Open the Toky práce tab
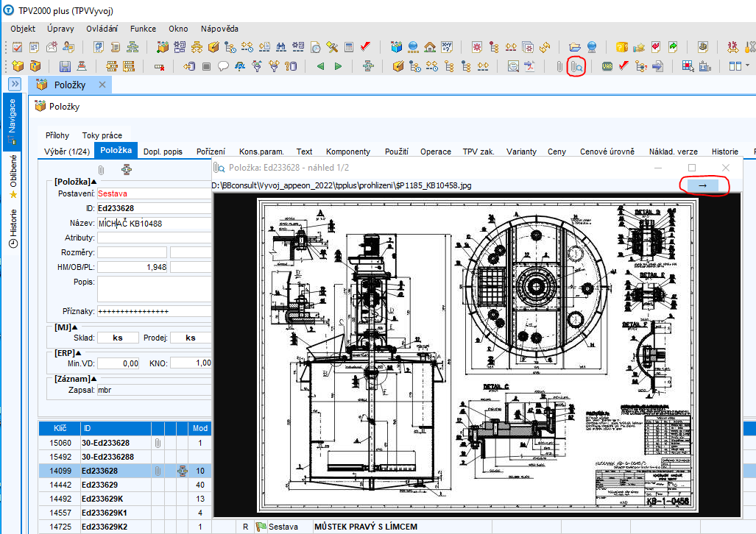Image resolution: width=756 pixels, height=534 pixels. (102, 135)
